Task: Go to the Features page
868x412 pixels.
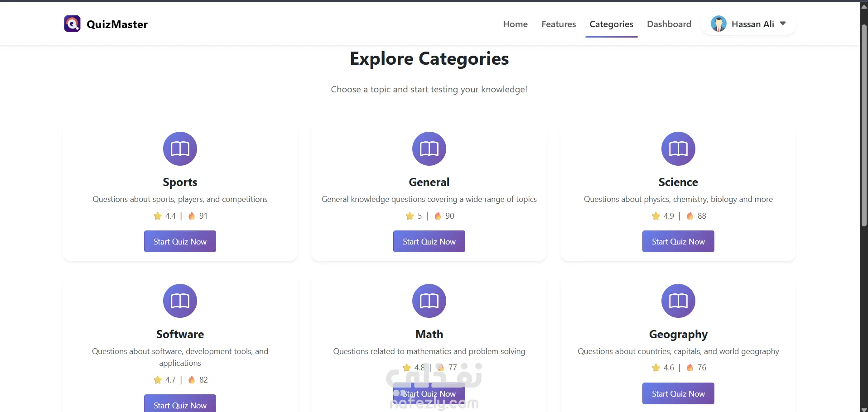Action: coord(559,24)
